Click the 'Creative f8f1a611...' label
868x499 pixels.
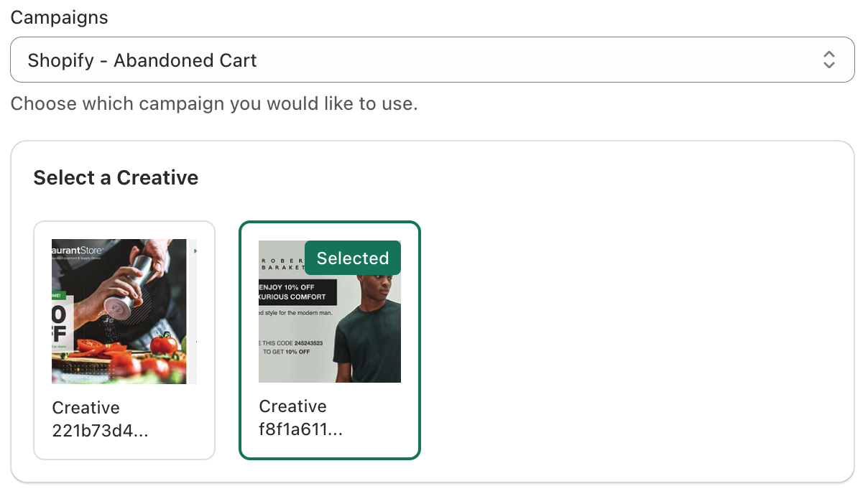coord(301,418)
